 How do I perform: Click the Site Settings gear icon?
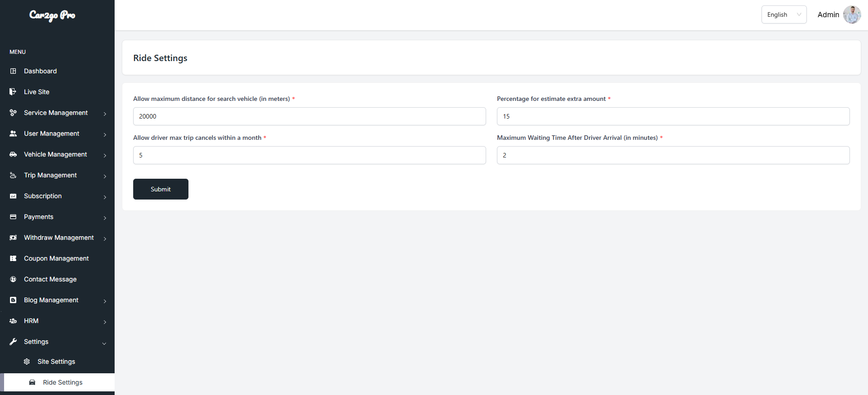(27, 362)
